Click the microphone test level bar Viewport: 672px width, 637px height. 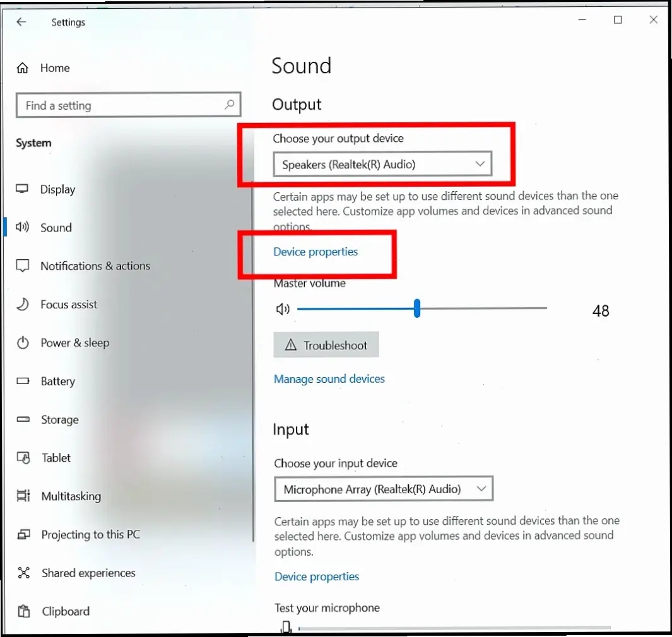pos(454,628)
